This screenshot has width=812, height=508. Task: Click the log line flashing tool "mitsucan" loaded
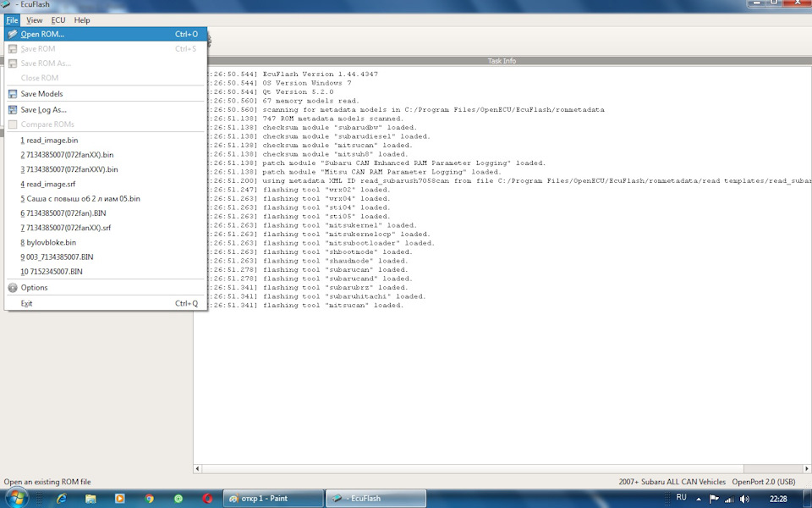(x=332, y=306)
